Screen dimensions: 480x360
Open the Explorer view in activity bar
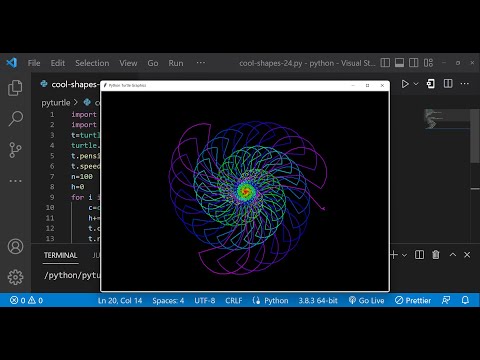(15, 88)
